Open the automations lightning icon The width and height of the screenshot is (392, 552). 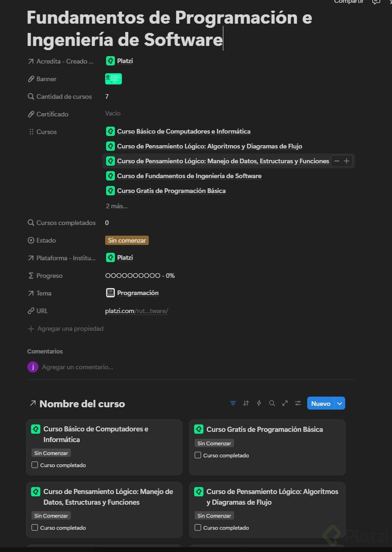coord(259,403)
